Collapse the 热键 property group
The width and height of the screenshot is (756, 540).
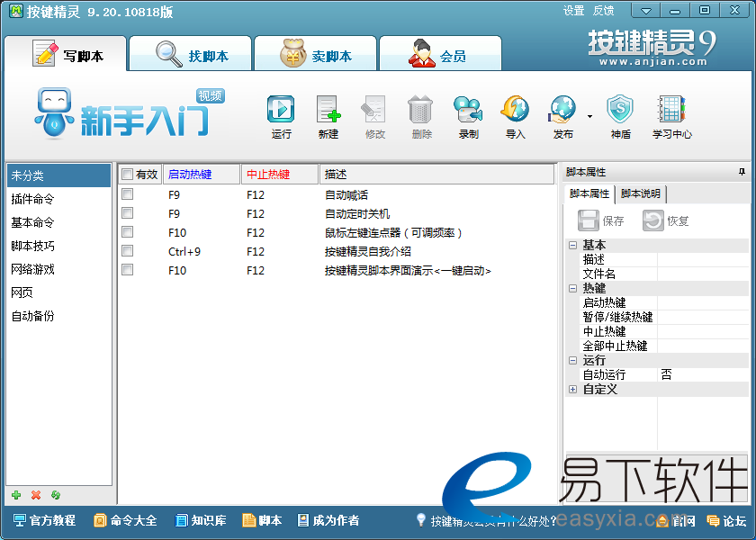572,288
